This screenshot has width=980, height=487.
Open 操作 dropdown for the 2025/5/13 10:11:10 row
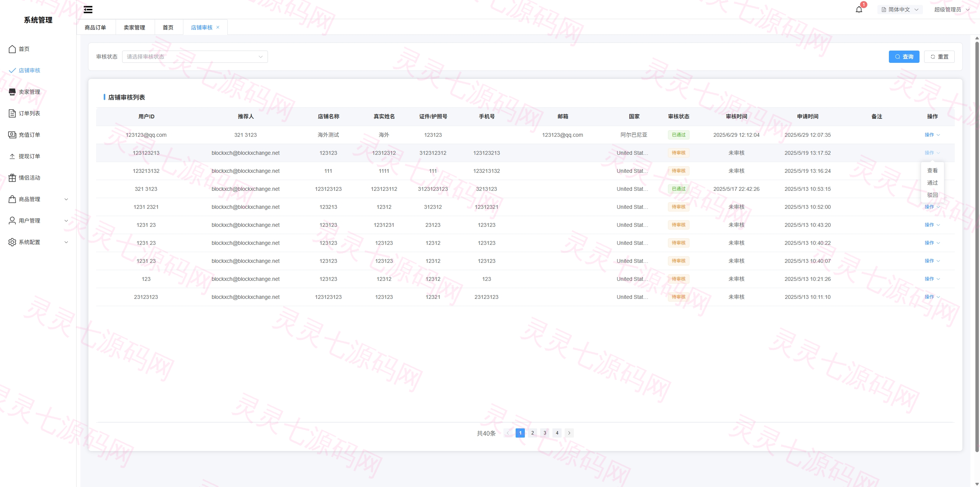(x=932, y=297)
